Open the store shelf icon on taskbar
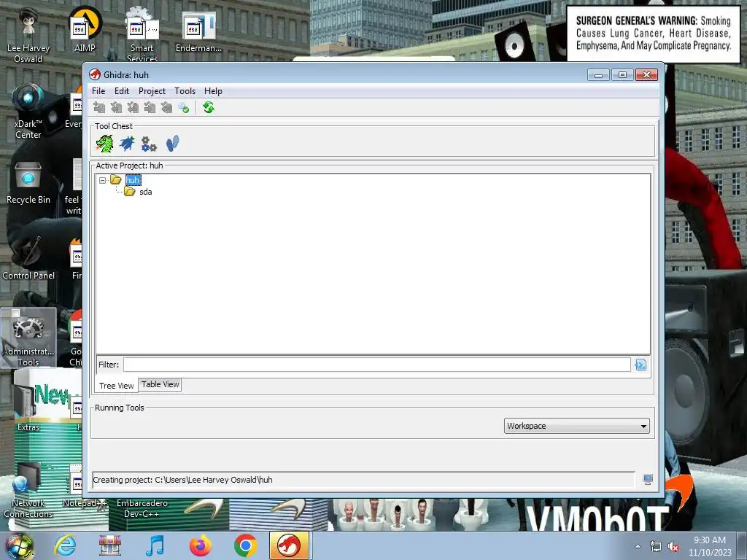This screenshot has width=747, height=560. tap(110, 545)
